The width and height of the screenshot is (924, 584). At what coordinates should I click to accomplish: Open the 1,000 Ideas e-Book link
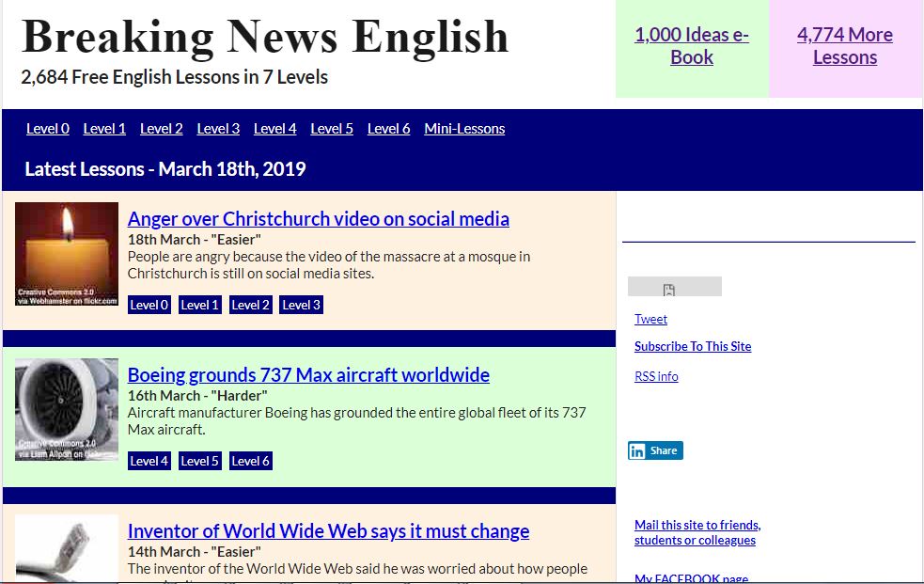[692, 45]
